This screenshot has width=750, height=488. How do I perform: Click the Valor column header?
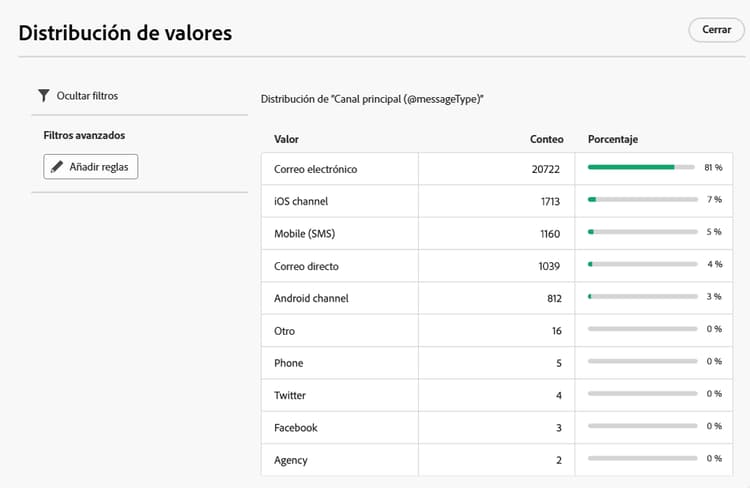point(287,139)
